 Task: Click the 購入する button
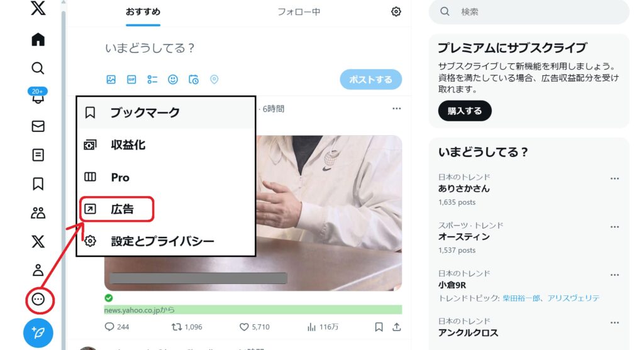pyautogui.click(x=465, y=111)
